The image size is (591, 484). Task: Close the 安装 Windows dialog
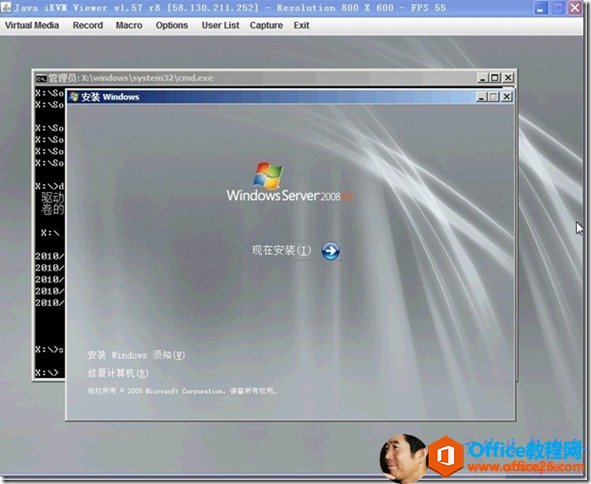point(507,97)
